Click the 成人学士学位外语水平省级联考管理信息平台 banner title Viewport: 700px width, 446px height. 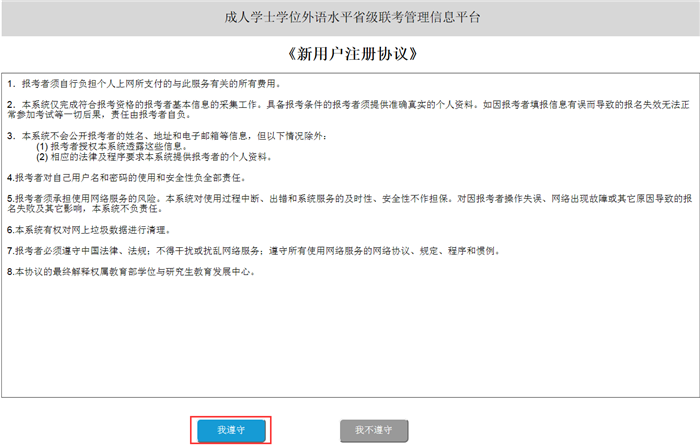click(x=349, y=18)
